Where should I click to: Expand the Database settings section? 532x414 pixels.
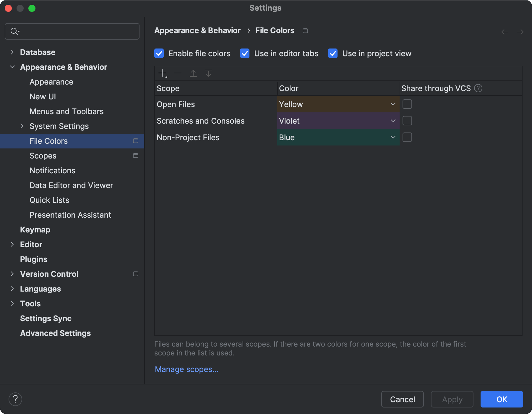click(12, 52)
